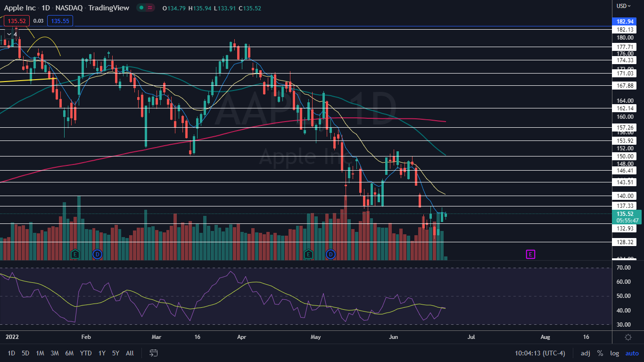The height and width of the screenshot is (362, 644).
Task: Click the 174.33 level price label
Action: 625,60
